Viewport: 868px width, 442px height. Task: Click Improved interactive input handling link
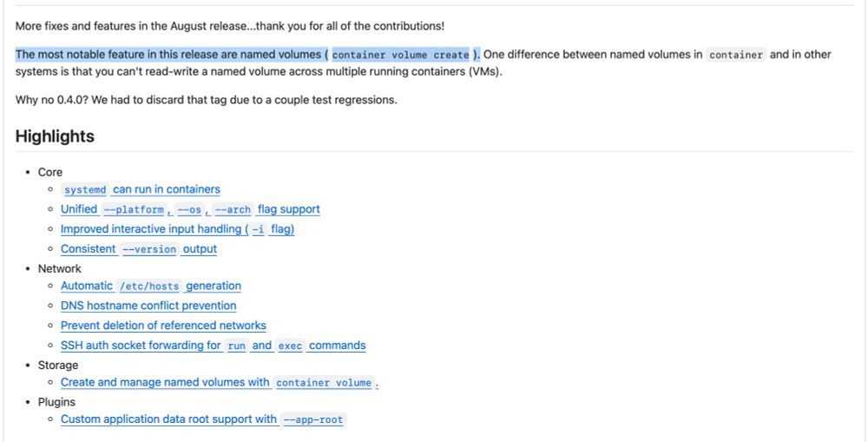177,228
